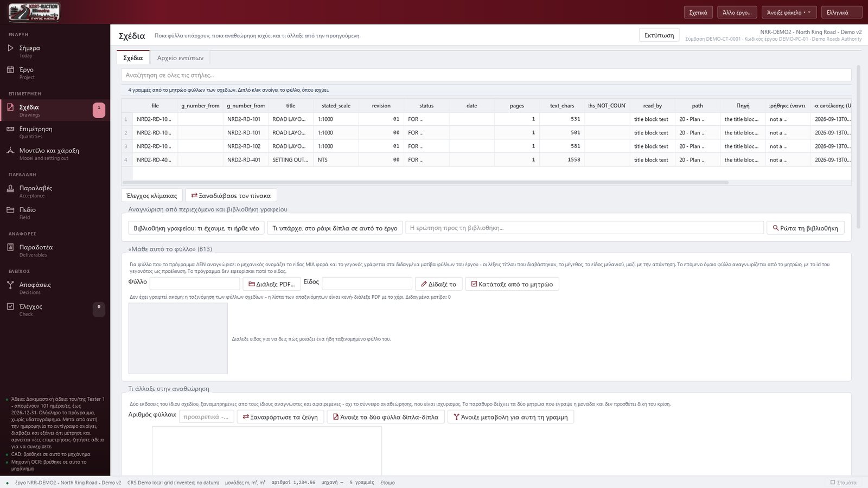Click the 1558 text_chars value
The image size is (868, 488).
(562, 160)
